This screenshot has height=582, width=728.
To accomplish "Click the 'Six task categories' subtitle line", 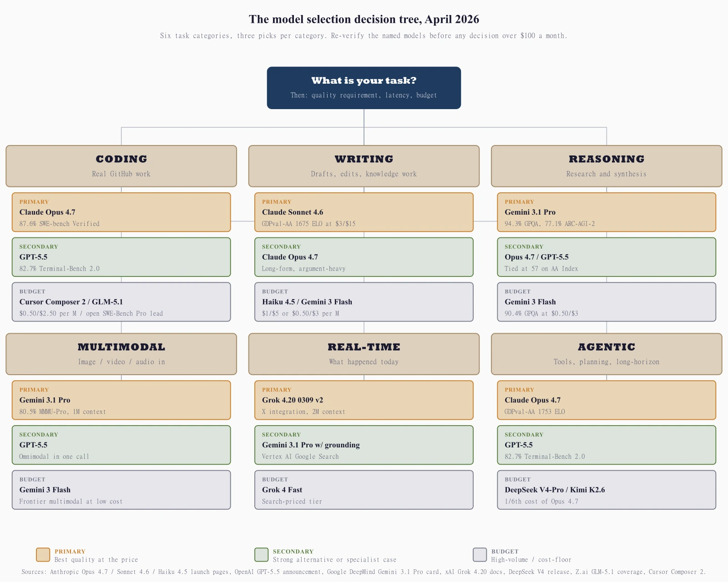I will click(364, 35).
